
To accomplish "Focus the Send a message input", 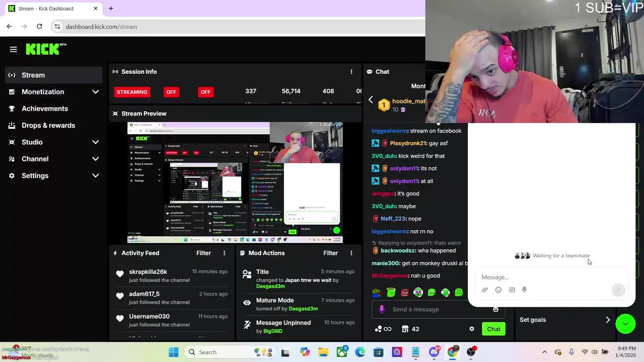I will [x=438, y=309].
